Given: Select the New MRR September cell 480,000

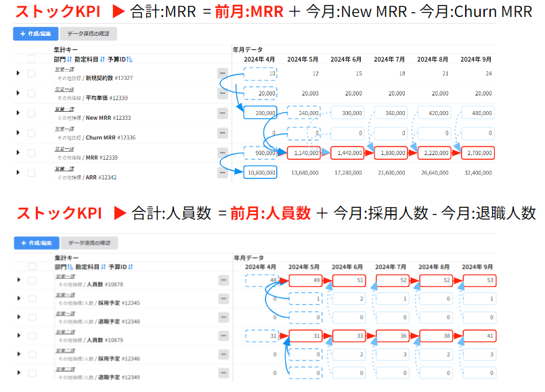Looking at the screenshot, I should pyautogui.click(x=477, y=113).
